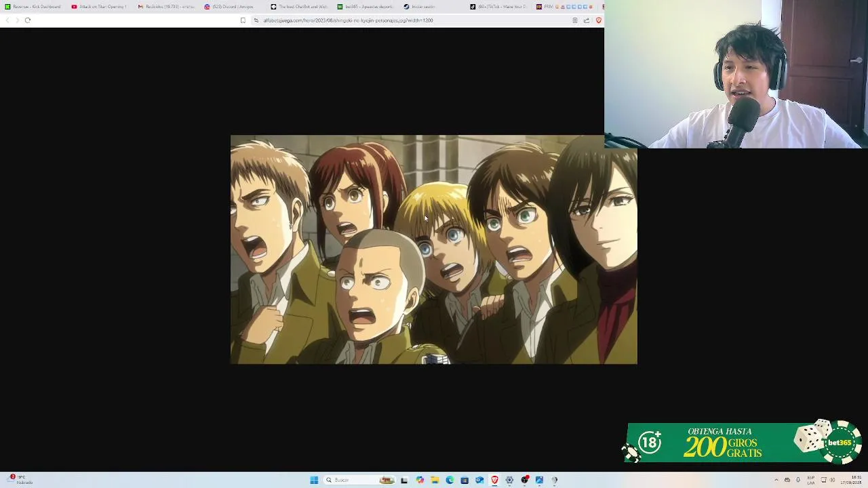Open the bet365 Apuestas deportivas tab
This screenshot has height=488, width=868.
(x=366, y=7)
